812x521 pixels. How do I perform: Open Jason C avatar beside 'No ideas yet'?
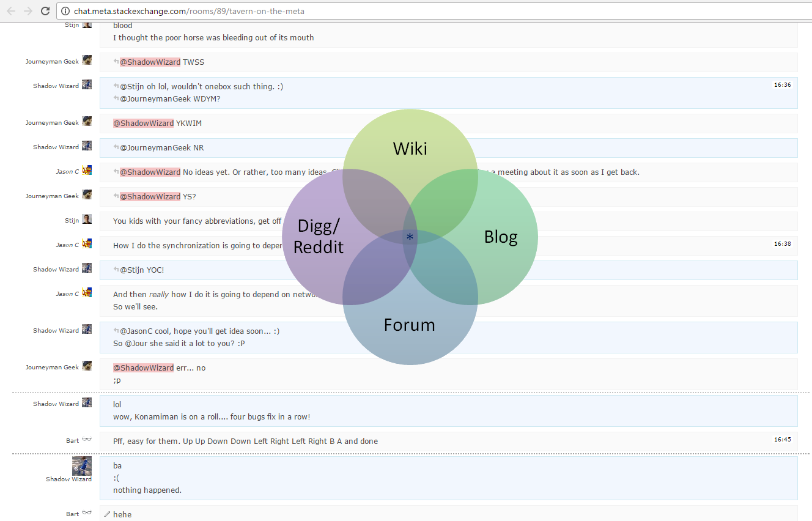pos(87,170)
